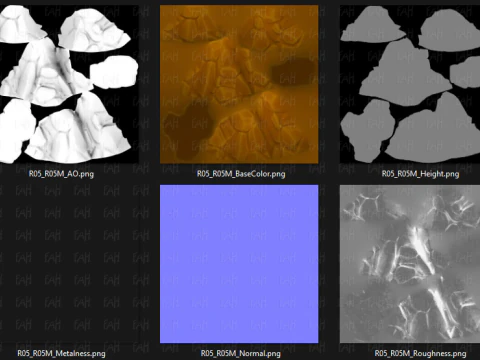
Task: Select the R05_R05M_Height.png gray thumbnail
Action: pyautogui.click(x=410, y=84)
